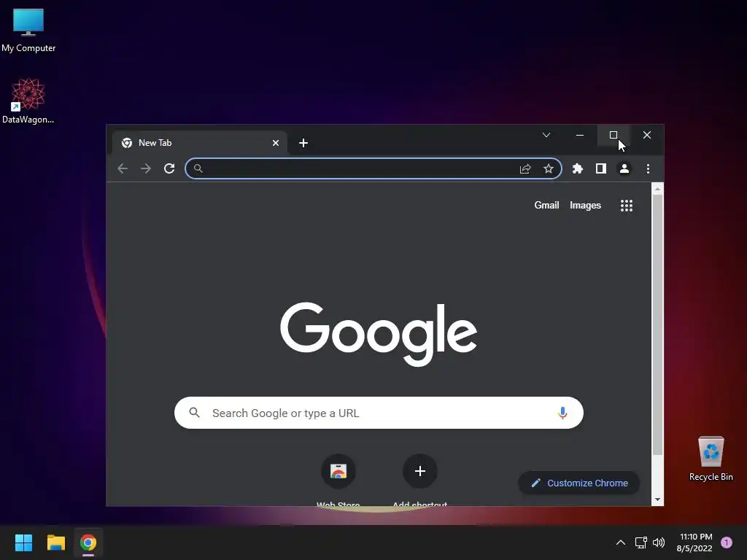Open the network icon in system tray

click(x=640, y=542)
